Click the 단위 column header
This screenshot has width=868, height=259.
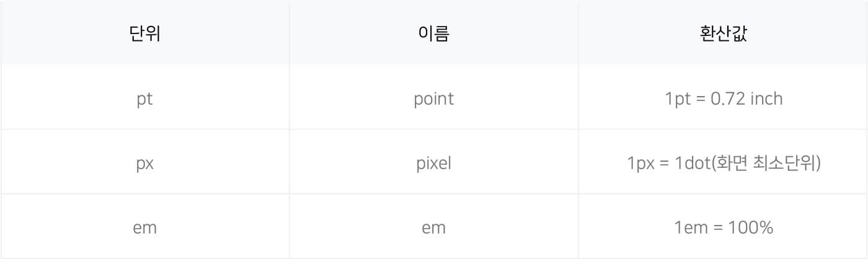[144, 33]
